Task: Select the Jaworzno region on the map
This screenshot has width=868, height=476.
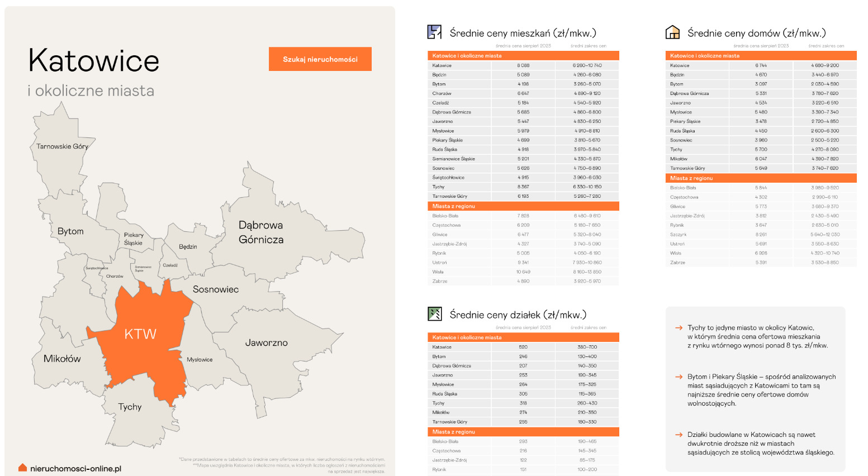Action: click(267, 343)
